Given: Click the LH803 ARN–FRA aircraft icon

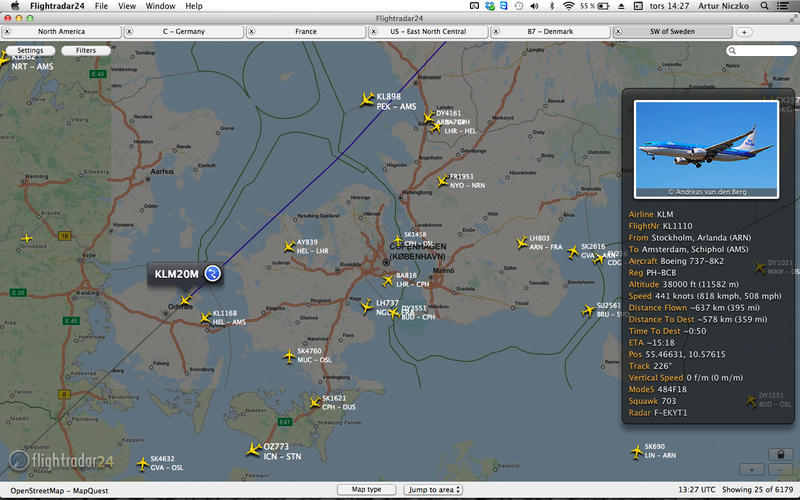Looking at the screenshot, I should click(521, 242).
